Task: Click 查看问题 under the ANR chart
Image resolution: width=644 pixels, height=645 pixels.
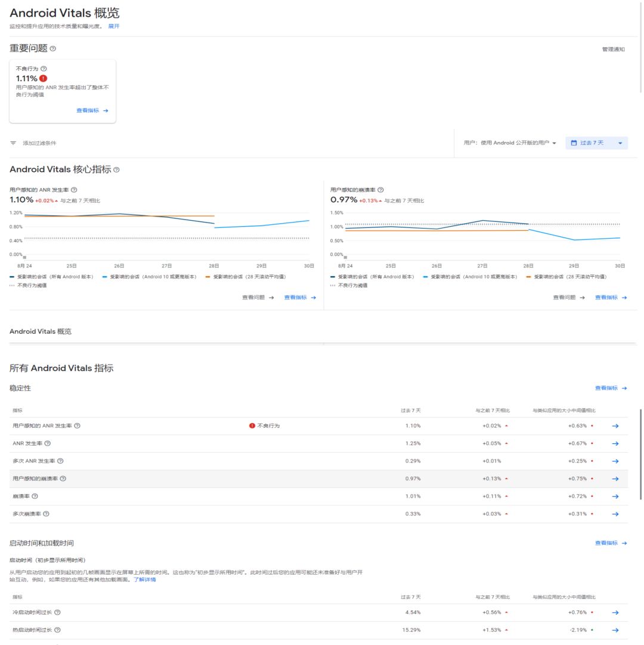Action: coord(258,298)
